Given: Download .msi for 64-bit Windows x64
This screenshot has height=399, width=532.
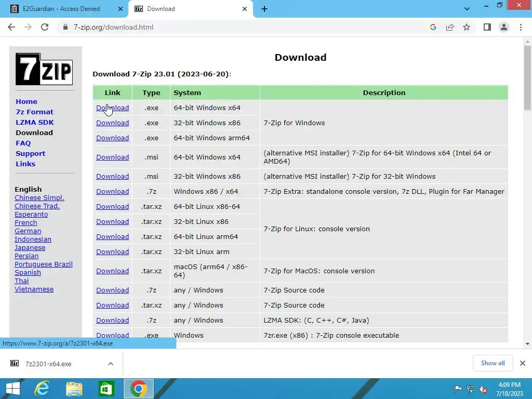Looking at the screenshot, I should pyautogui.click(x=112, y=157).
